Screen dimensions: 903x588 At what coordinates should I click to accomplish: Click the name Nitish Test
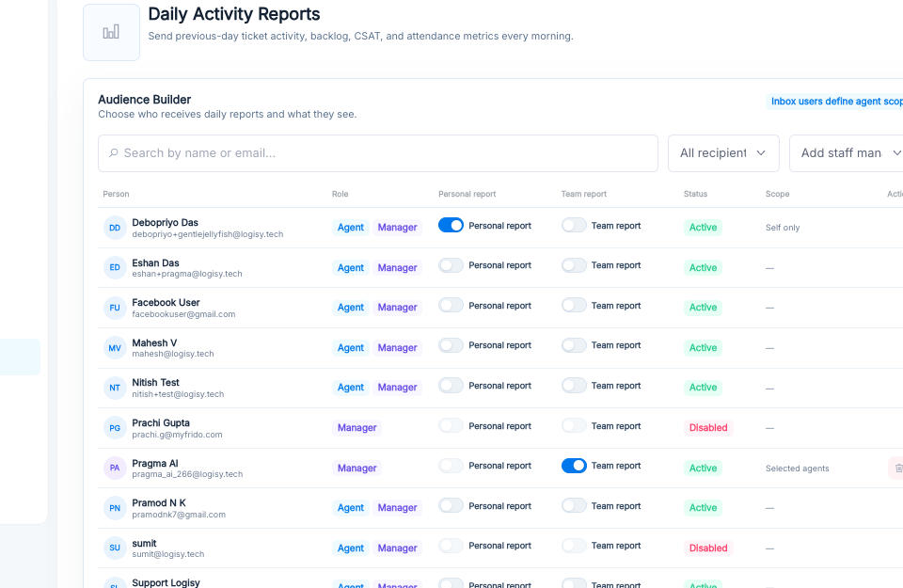pyautogui.click(x=155, y=382)
